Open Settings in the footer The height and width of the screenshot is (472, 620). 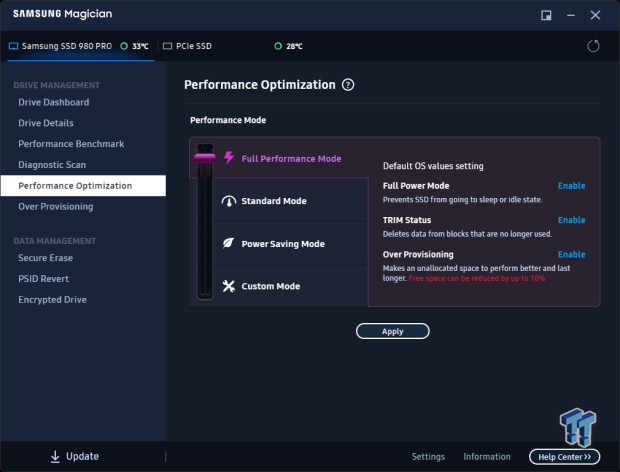click(428, 457)
